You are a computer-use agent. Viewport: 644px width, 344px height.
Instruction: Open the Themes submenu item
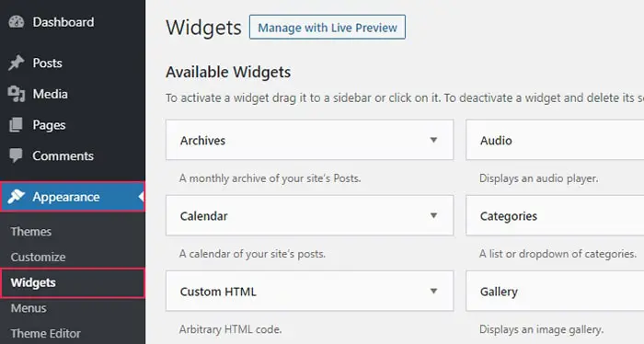point(31,232)
